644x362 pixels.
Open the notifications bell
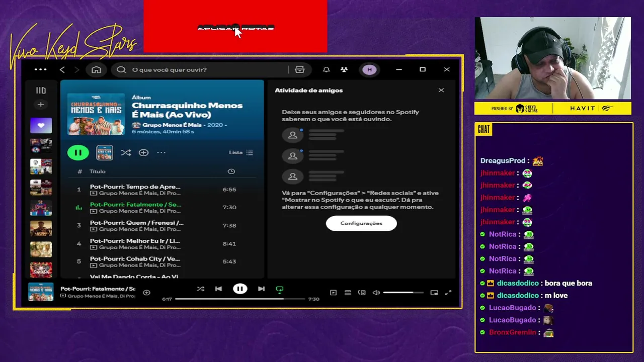[326, 69]
